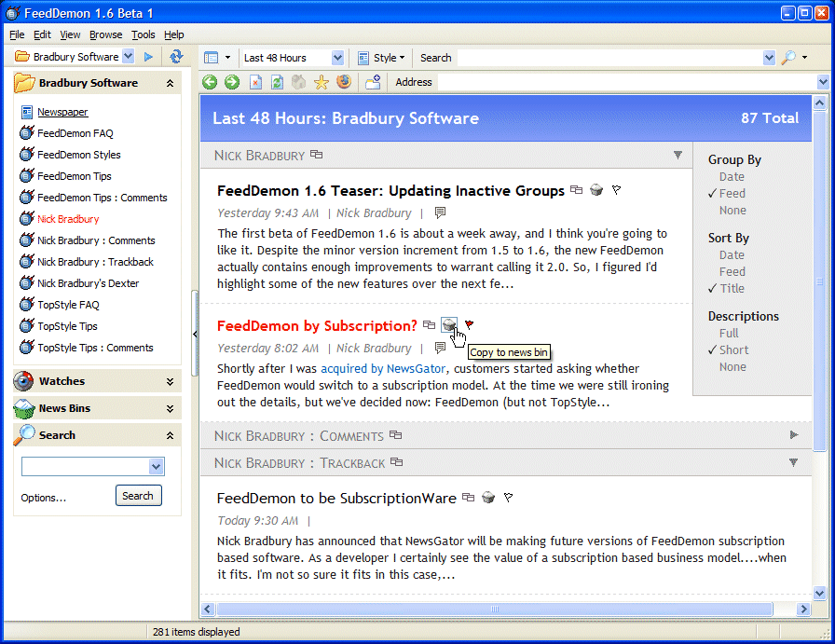Click the Stop page loading icon
Screen dimensions: 835x644
255,82
